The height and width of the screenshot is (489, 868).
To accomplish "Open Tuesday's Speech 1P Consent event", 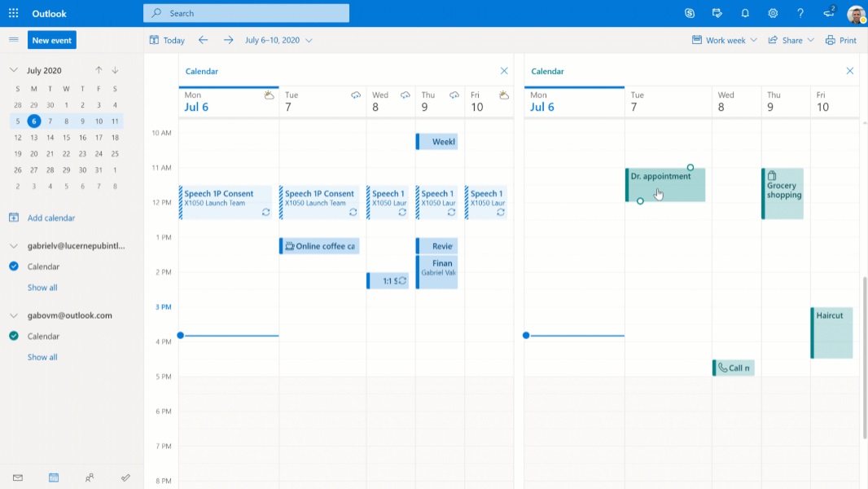I will 319,202.
